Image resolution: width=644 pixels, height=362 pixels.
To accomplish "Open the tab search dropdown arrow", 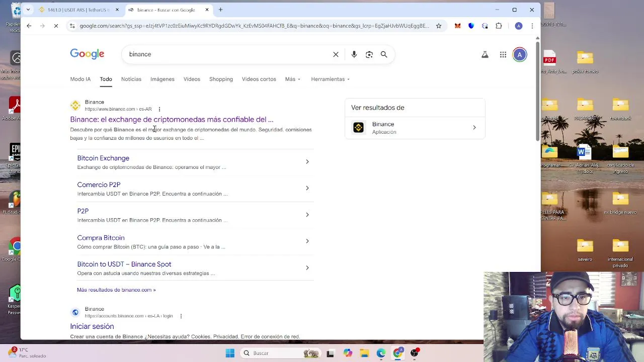I will coord(28,10).
